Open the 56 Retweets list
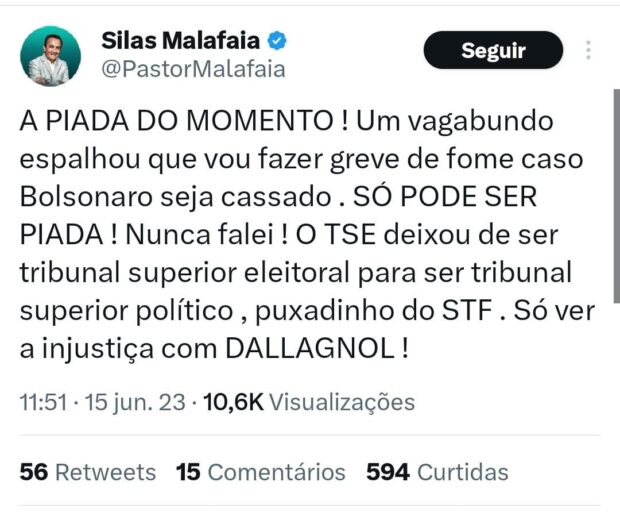The image size is (620, 516). [x=88, y=472]
